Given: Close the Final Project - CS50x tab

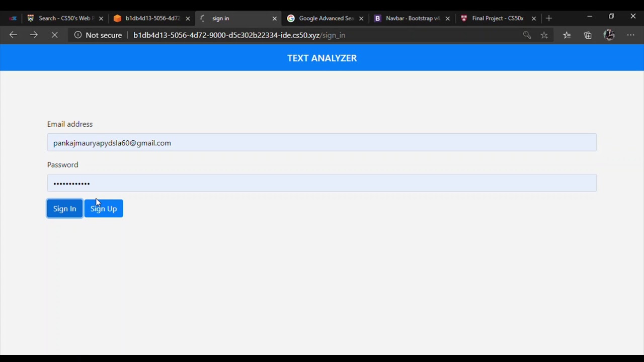Looking at the screenshot, I should pos(534,18).
